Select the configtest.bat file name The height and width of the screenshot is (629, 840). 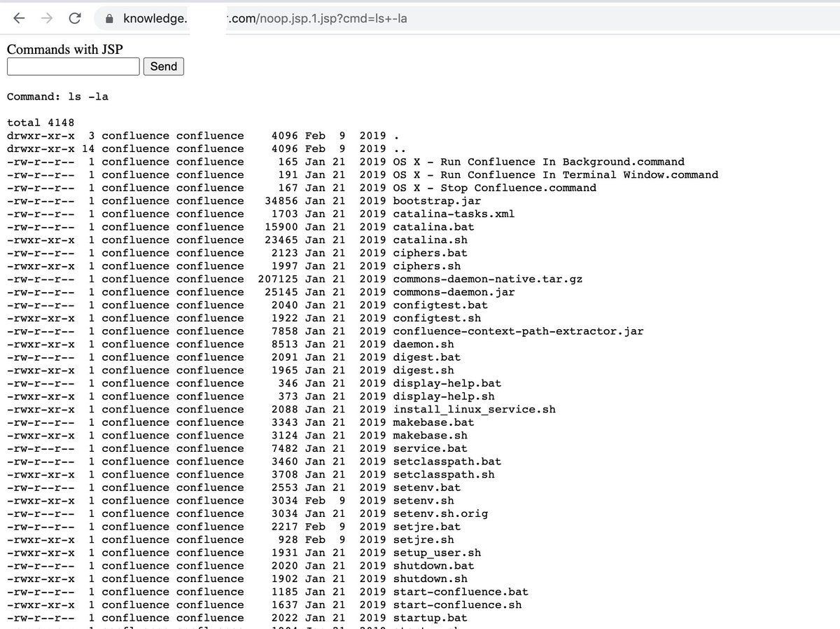(x=441, y=305)
